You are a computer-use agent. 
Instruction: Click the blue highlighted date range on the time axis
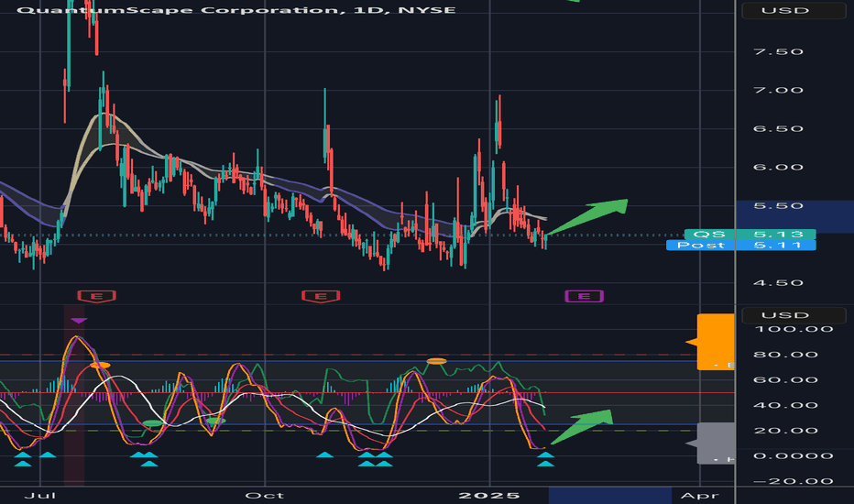(x=610, y=495)
